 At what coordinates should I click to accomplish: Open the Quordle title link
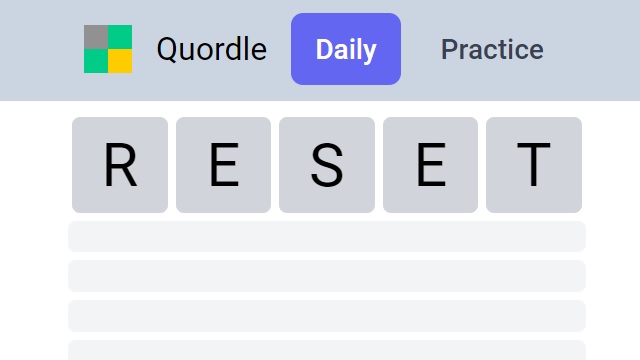pos(212,49)
